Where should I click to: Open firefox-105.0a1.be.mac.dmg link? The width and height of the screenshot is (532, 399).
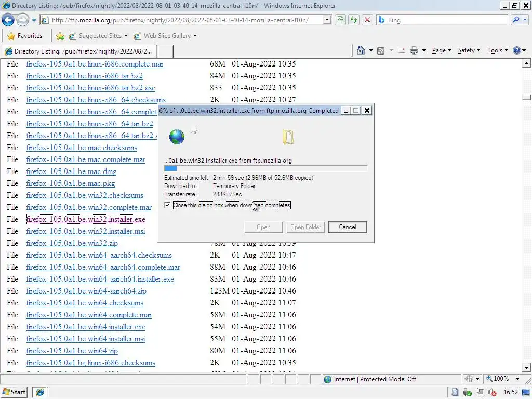click(x=71, y=171)
